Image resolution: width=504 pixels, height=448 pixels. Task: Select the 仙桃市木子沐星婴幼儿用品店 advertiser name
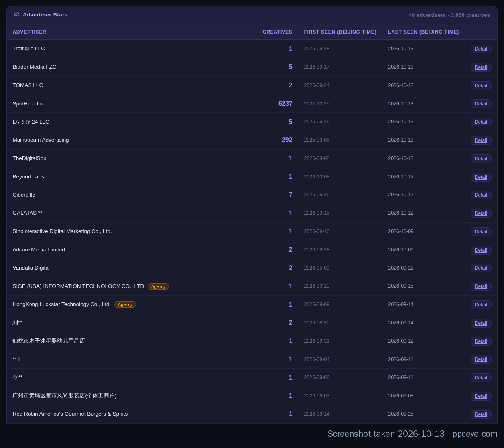pyautogui.click(x=49, y=341)
